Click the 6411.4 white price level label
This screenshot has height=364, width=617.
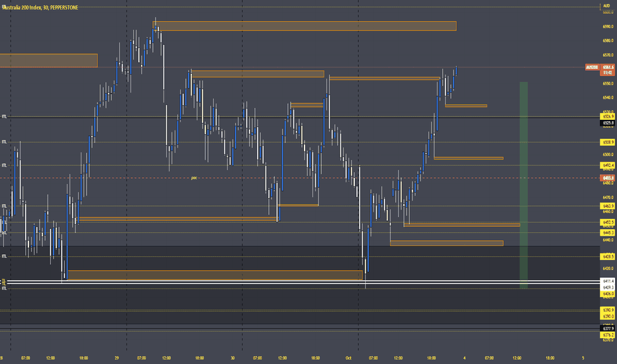click(608, 281)
